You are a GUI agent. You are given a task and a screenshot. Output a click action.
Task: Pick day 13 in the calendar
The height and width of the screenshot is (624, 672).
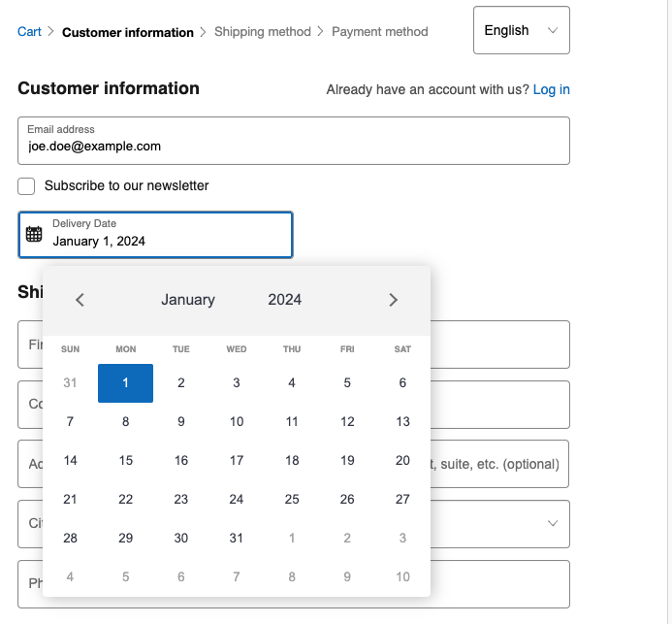click(x=403, y=423)
